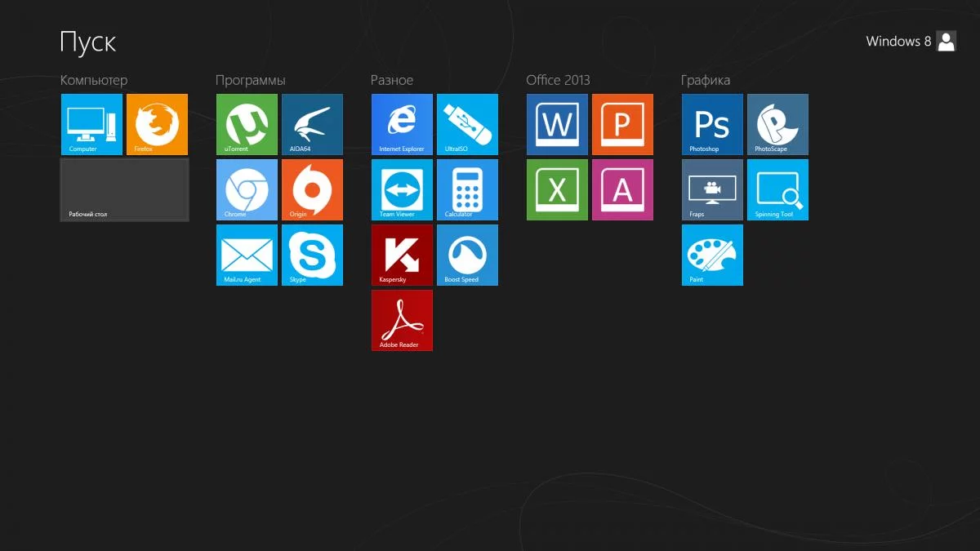
Task: Click the user account picture icon
Action: [947, 42]
